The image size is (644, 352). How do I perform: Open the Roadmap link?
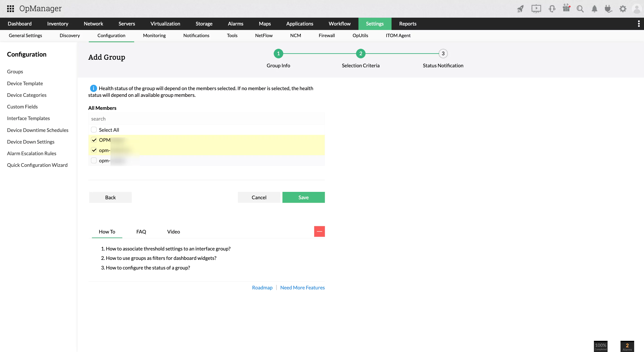click(x=262, y=288)
